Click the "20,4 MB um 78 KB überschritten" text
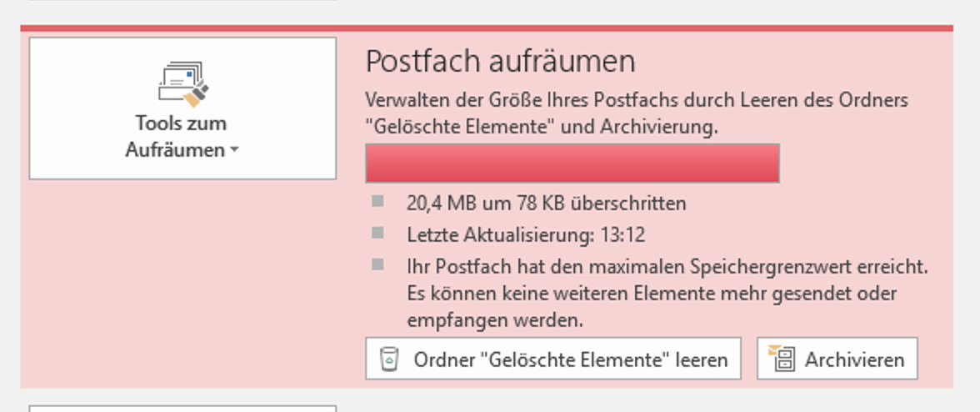 pyautogui.click(x=546, y=203)
